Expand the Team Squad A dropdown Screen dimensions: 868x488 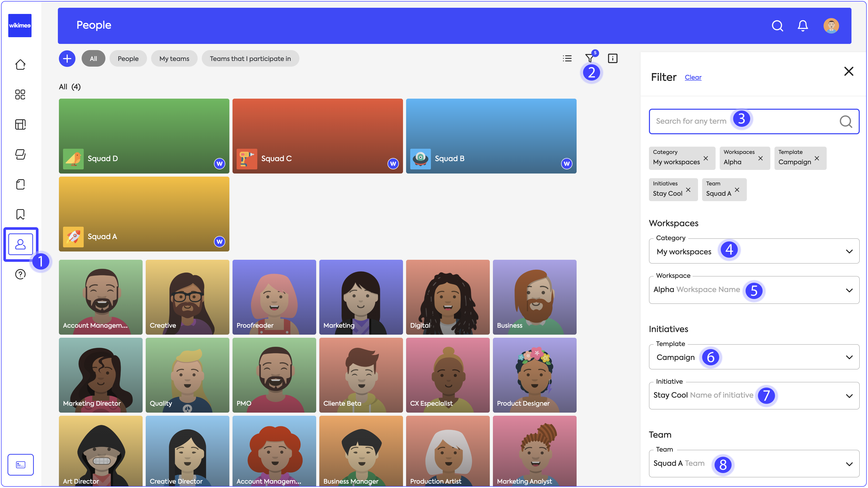849,464
